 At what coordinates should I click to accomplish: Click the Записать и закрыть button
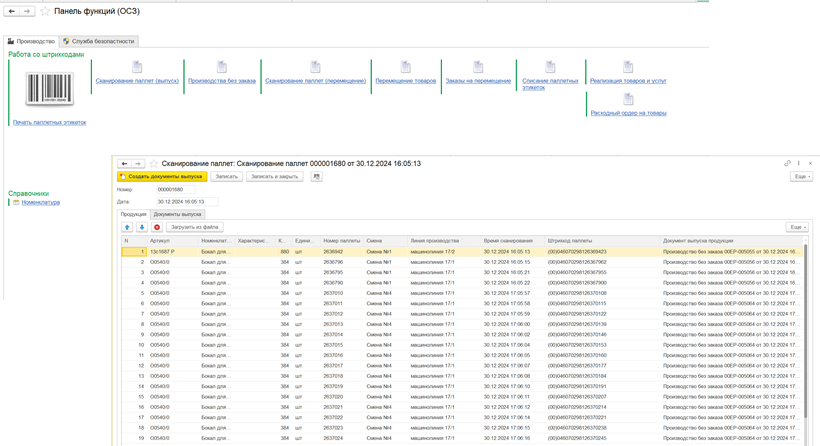pyautogui.click(x=274, y=177)
